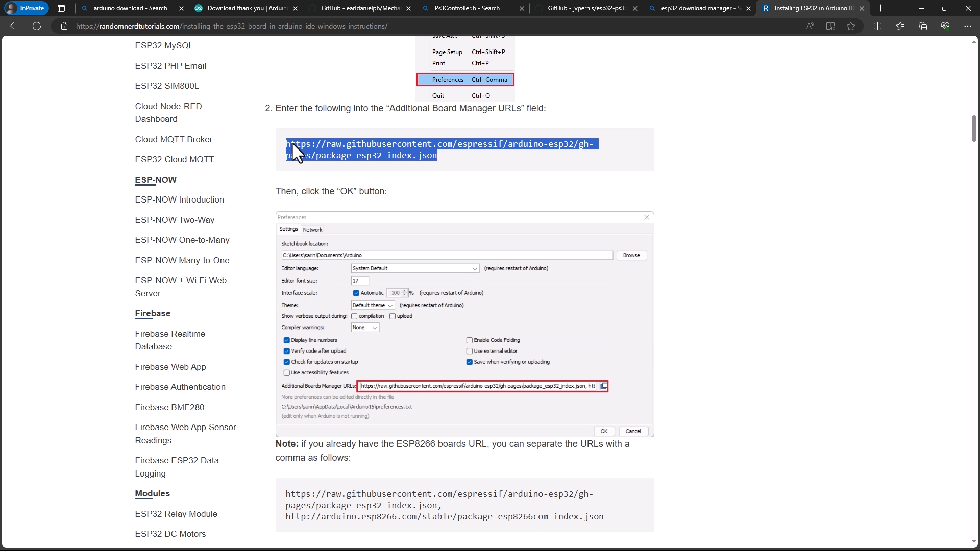Open Firebase ESP32 Data Logging link
Viewport: 980px width, 551px height.
(177, 467)
